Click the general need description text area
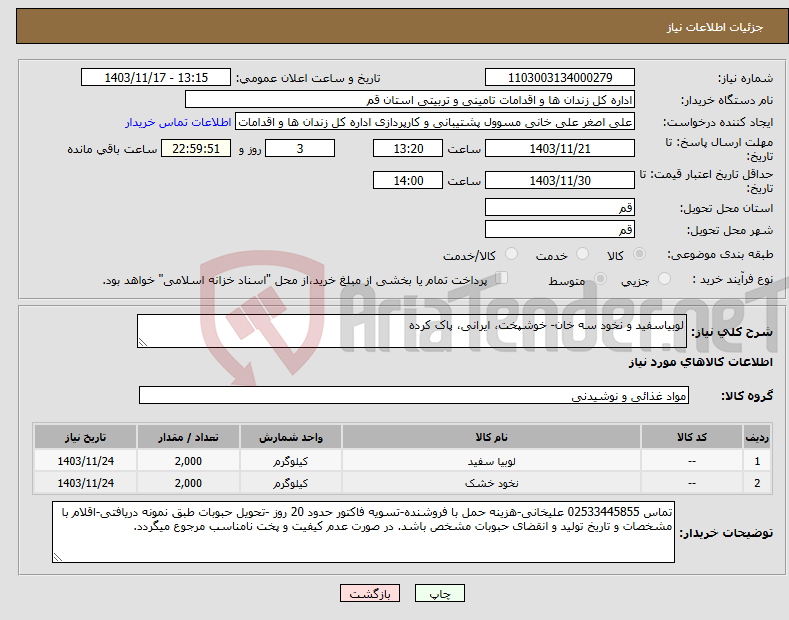This screenshot has height=620, width=789. click(412, 331)
